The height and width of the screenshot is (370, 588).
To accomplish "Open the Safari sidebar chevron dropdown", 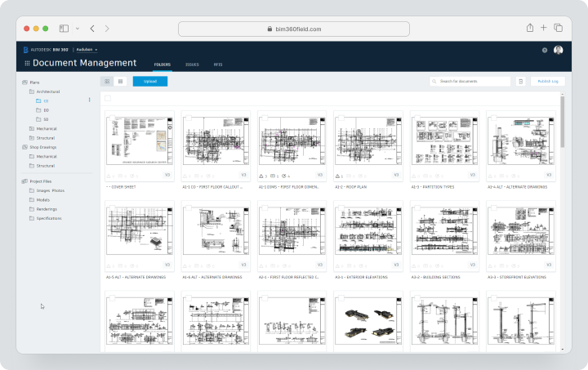I will [78, 29].
